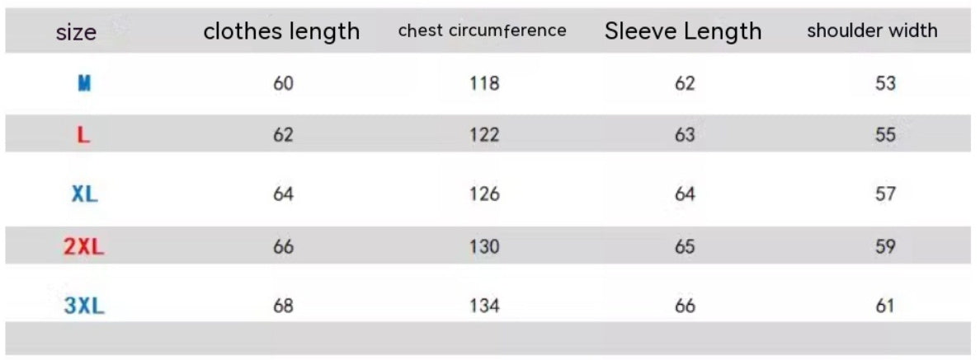Click the red L size label
Image resolution: width=980 pixels, height=360 pixels.
coord(83,135)
